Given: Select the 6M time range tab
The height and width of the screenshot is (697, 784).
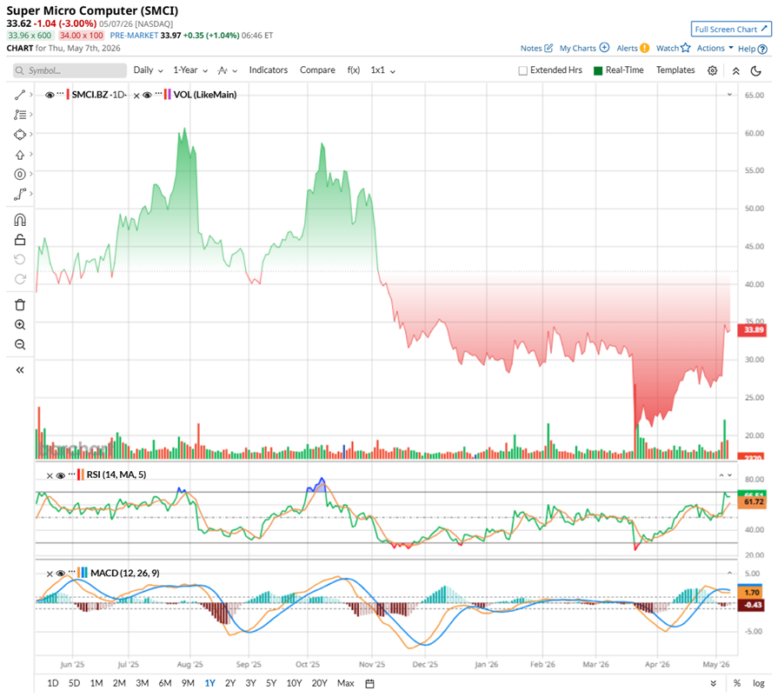Looking at the screenshot, I should coord(165,683).
